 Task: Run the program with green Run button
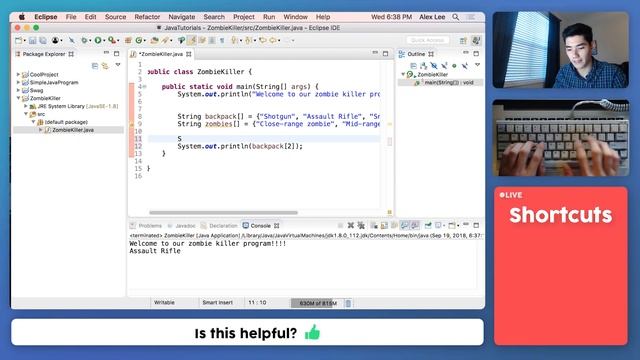tap(98, 40)
